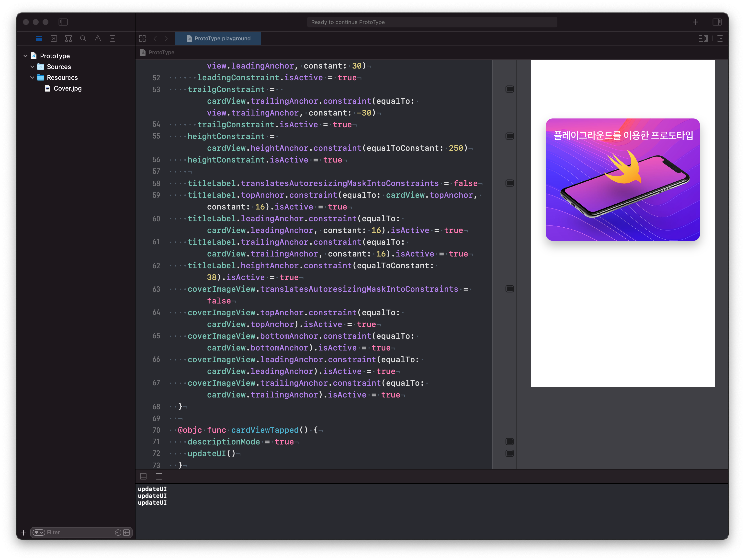
Task: Collapse the ProtoType project tree
Action: pyautogui.click(x=25, y=56)
